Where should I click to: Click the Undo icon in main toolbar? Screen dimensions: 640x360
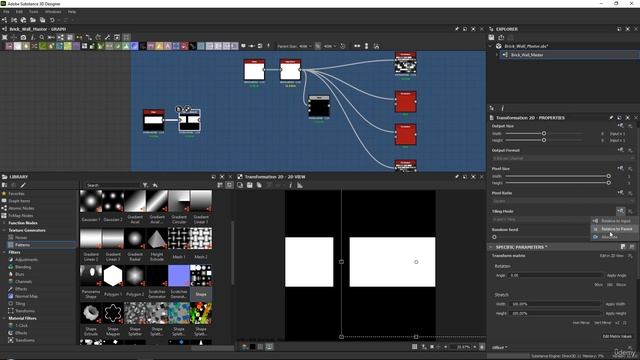[52, 20]
